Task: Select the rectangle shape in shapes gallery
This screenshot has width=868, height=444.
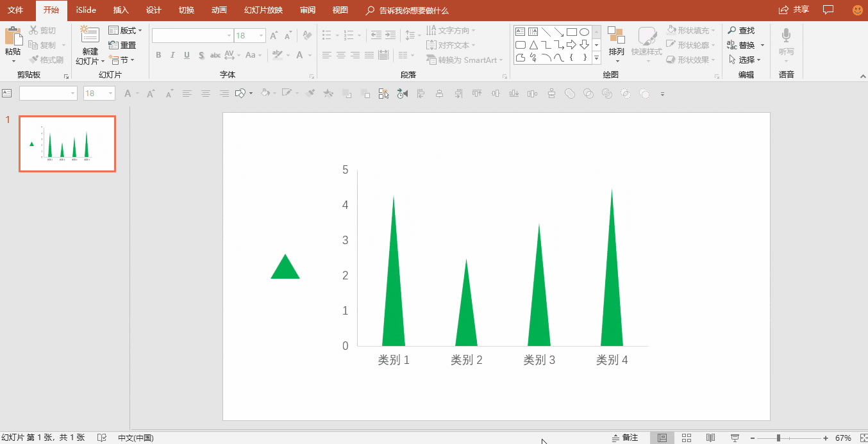Action: pyautogui.click(x=571, y=32)
